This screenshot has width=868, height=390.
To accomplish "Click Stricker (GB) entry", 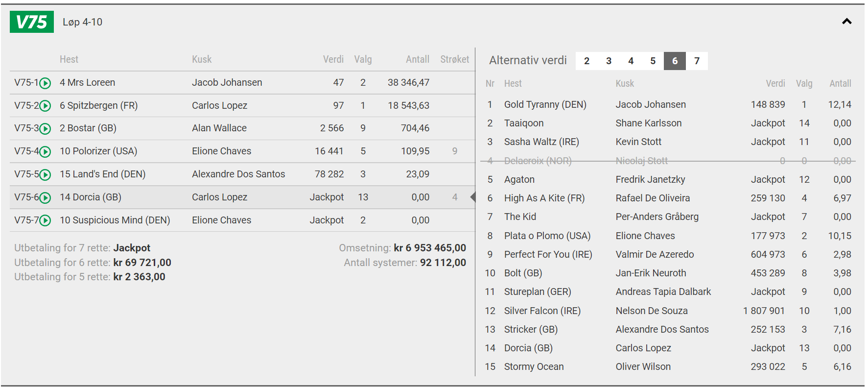I will coord(531,329).
